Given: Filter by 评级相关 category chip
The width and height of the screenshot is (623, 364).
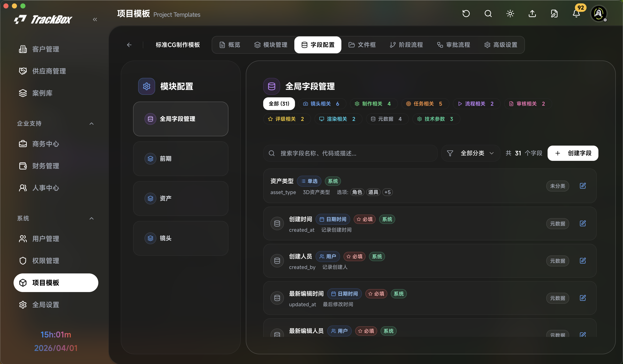Looking at the screenshot, I should [287, 119].
